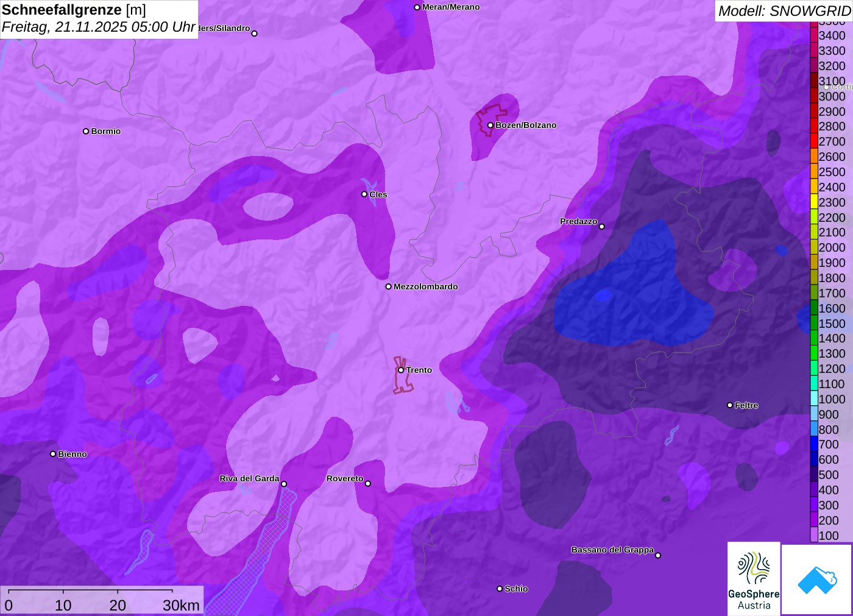Click the Rovereto city marker dot

point(368,484)
